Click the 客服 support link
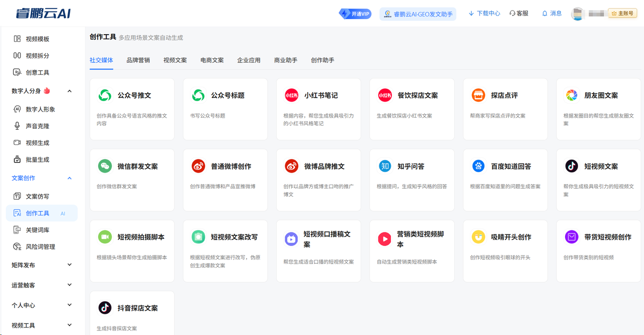The image size is (644, 335). (519, 14)
